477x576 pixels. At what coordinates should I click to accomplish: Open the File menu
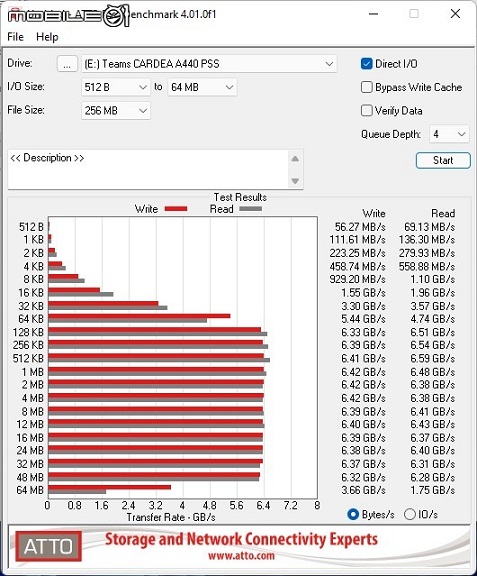(x=15, y=37)
